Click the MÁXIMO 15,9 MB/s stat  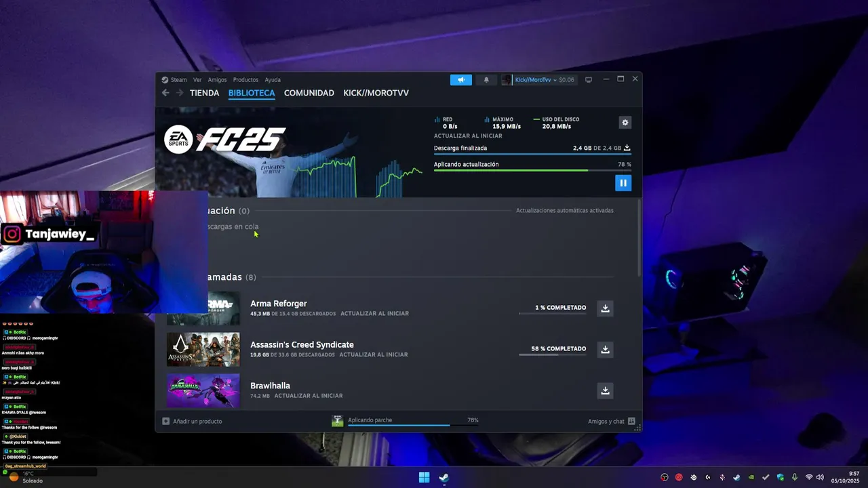[502, 123]
